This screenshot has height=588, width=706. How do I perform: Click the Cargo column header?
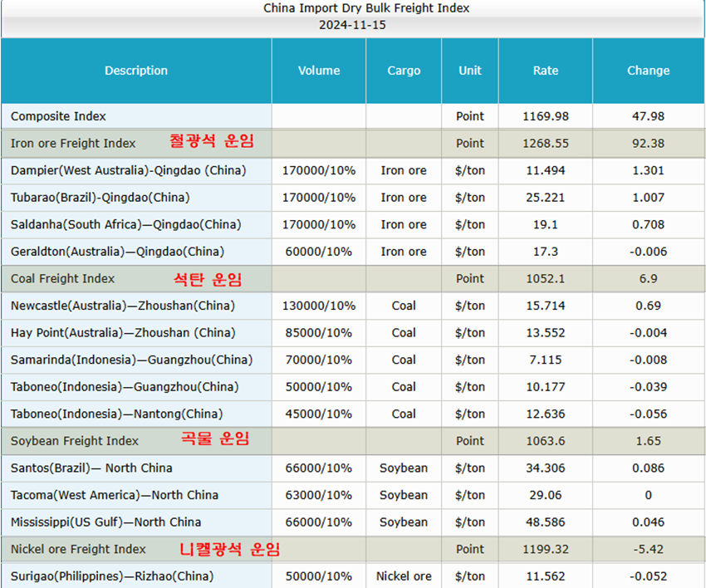(404, 71)
